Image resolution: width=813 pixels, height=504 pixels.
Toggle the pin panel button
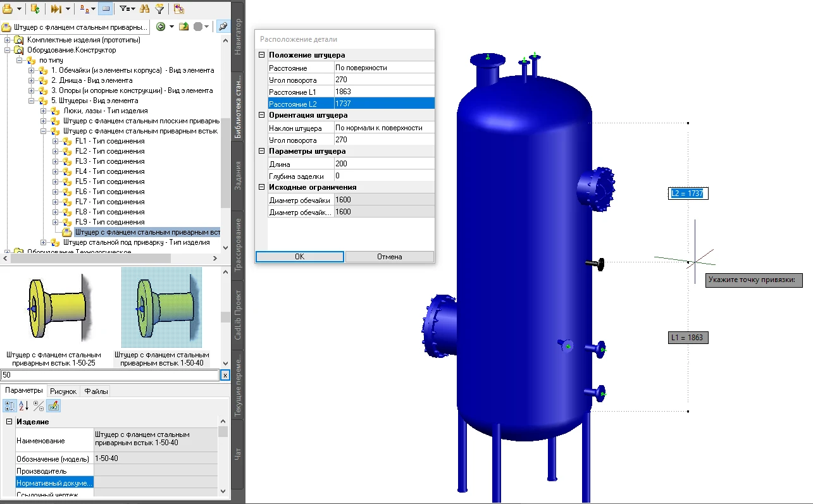223,27
